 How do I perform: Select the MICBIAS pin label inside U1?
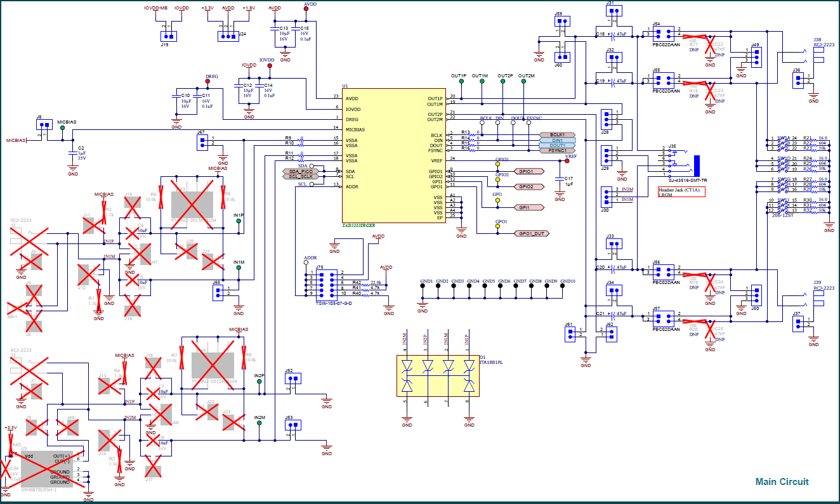coord(355,129)
